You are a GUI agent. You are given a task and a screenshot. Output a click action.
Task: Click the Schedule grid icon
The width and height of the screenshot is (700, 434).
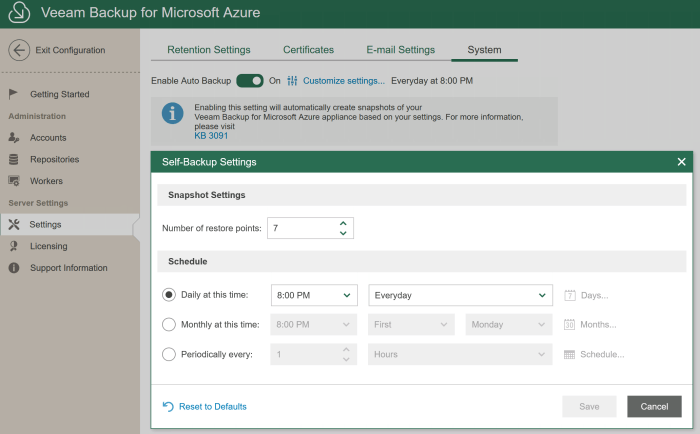[569, 355]
